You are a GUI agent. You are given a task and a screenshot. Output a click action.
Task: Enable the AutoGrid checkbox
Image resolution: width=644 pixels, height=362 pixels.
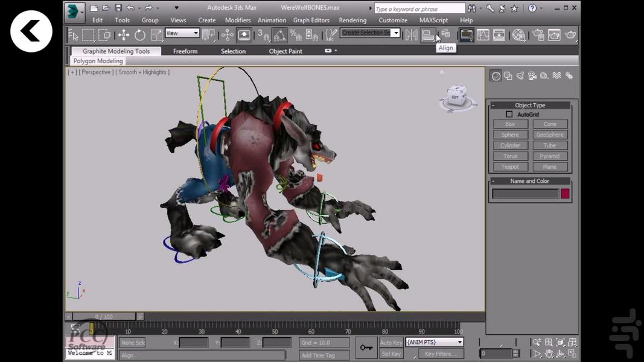click(509, 115)
